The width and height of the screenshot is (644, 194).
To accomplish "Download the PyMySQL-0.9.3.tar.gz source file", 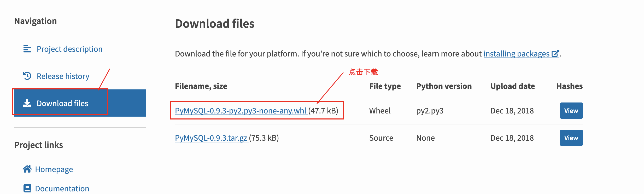I will tap(211, 138).
